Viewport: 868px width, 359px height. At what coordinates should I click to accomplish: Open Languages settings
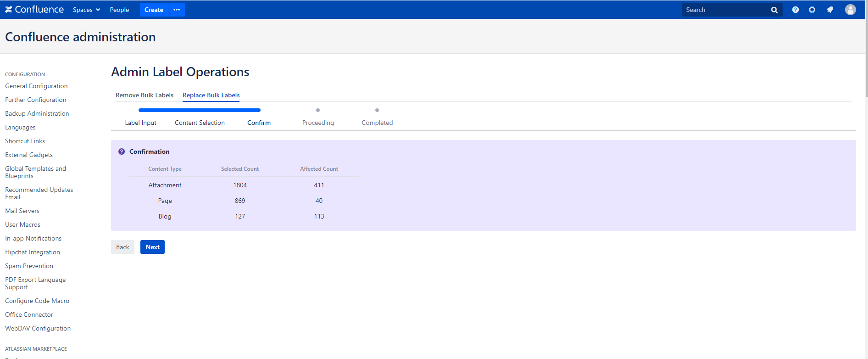click(20, 127)
